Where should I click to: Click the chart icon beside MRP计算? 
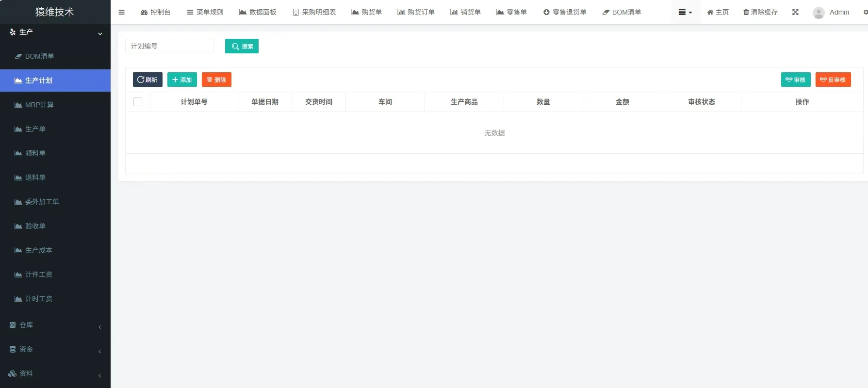(x=18, y=105)
